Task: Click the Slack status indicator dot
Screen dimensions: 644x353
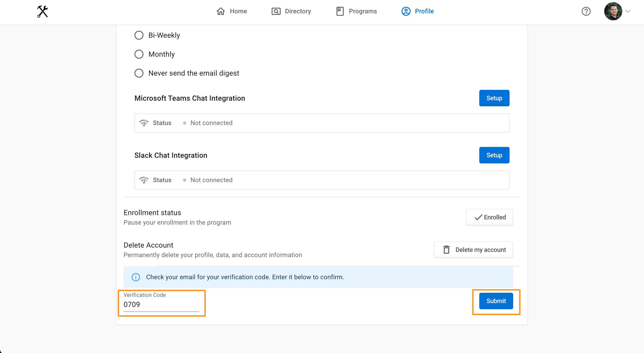Action: click(184, 180)
